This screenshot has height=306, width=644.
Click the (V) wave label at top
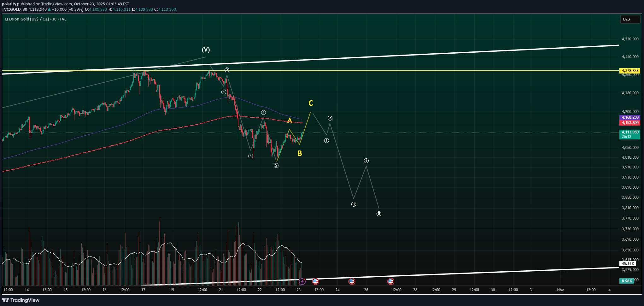[x=206, y=50]
